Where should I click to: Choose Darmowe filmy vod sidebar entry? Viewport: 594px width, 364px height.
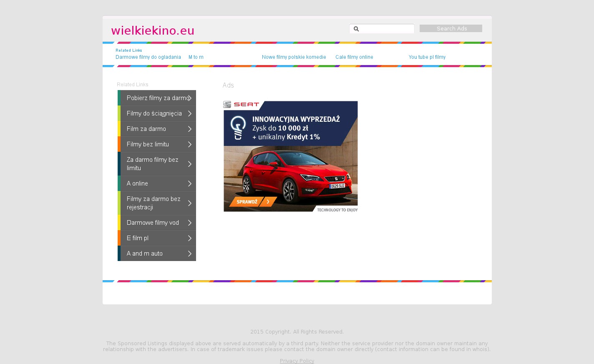[153, 223]
